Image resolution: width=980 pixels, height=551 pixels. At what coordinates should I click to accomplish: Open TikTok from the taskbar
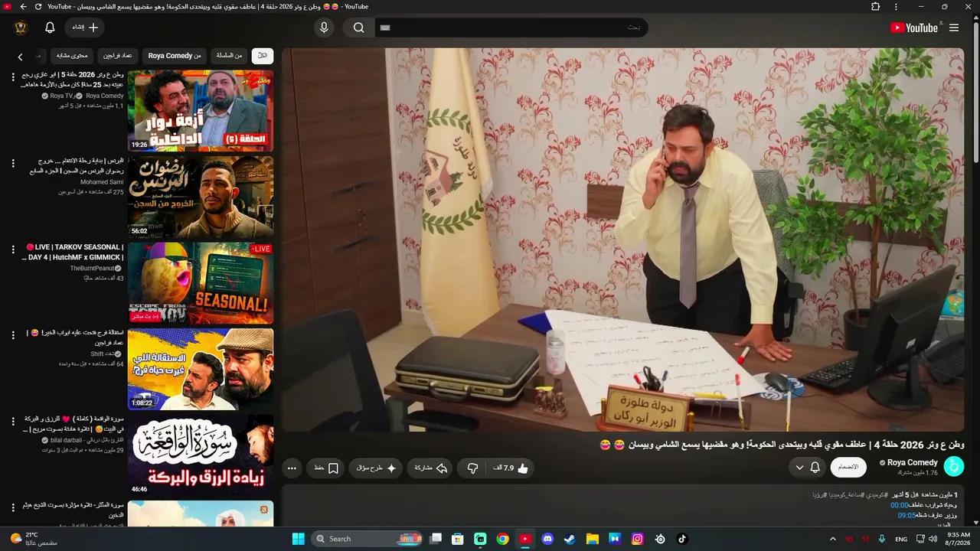(682, 539)
